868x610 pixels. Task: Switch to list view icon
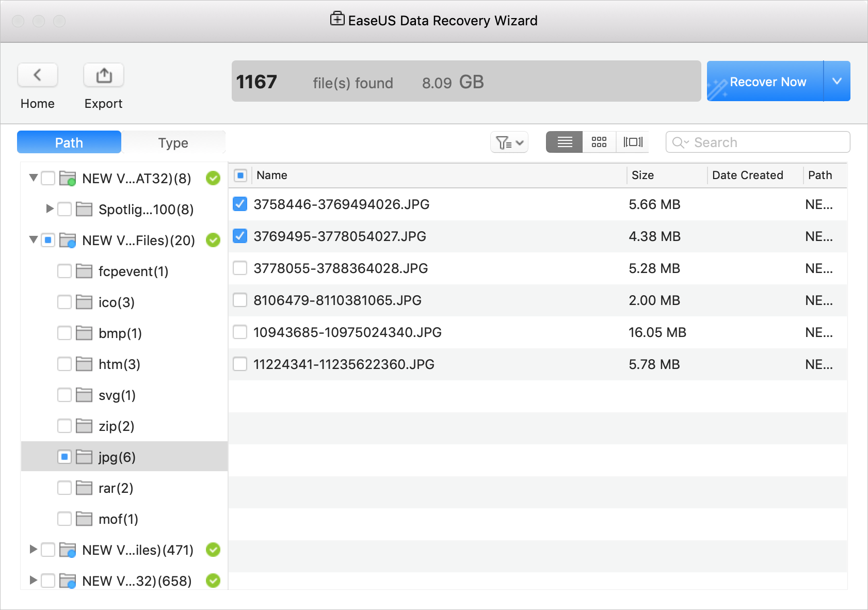pyautogui.click(x=565, y=142)
